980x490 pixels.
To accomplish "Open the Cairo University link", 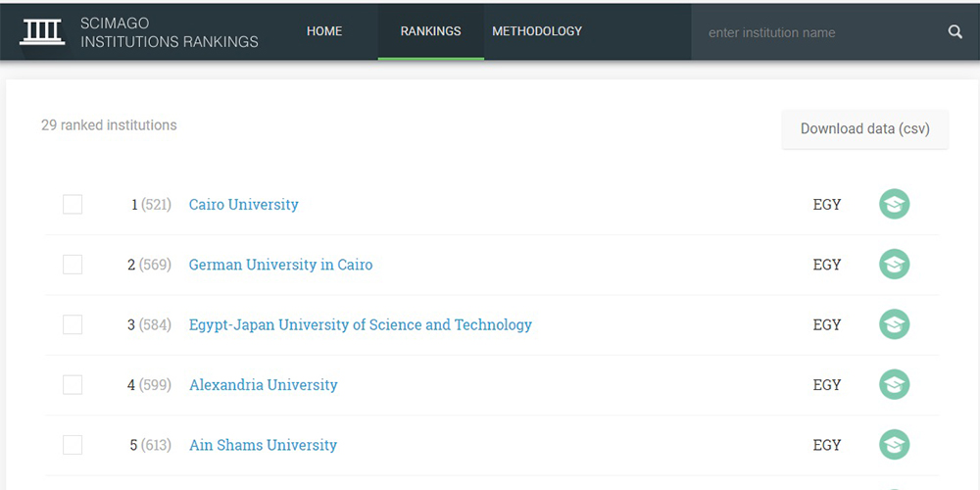I will pos(244,205).
